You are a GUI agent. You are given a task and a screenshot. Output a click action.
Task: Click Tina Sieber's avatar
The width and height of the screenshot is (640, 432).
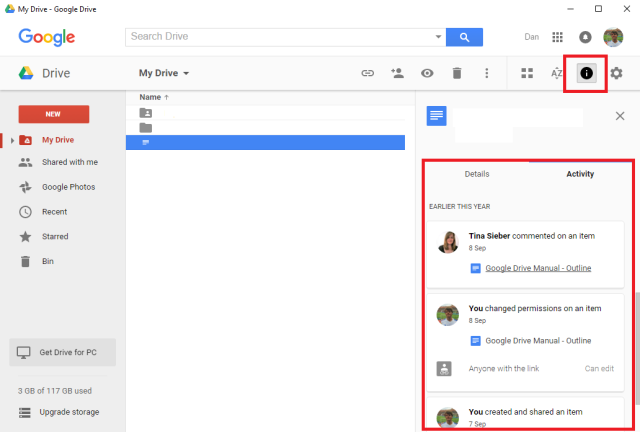(x=448, y=242)
